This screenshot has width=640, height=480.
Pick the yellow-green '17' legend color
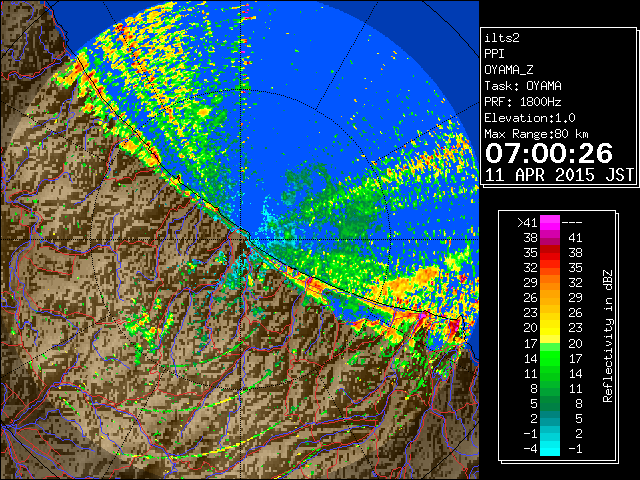click(550, 343)
